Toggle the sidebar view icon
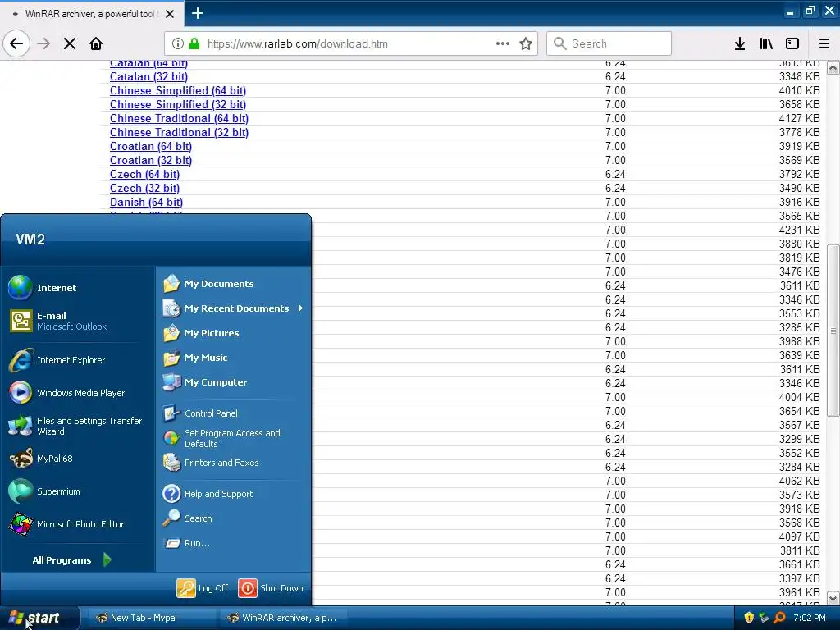Screen dimensions: 840x630 click(x=792, y=43)
